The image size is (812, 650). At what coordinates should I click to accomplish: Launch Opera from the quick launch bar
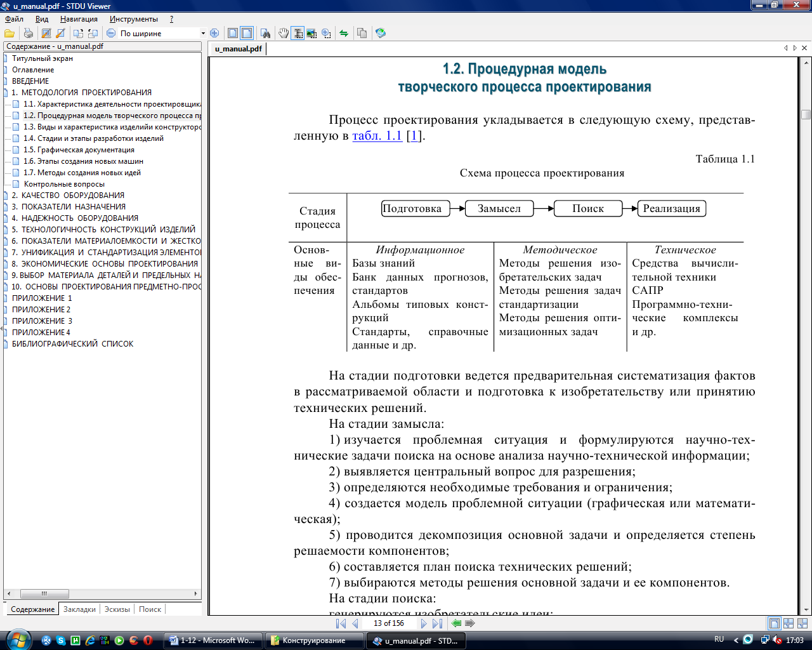148,640
